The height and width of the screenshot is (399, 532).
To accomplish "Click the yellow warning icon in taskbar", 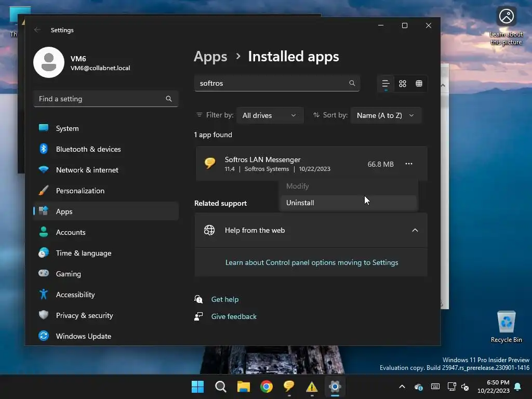I will pos(312,387).
